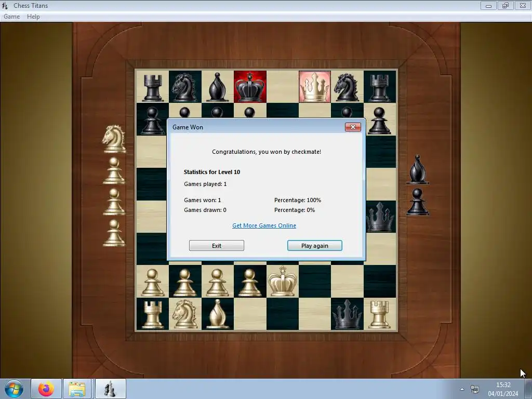Click the Chess Titans title bar icon

[5, 5]
